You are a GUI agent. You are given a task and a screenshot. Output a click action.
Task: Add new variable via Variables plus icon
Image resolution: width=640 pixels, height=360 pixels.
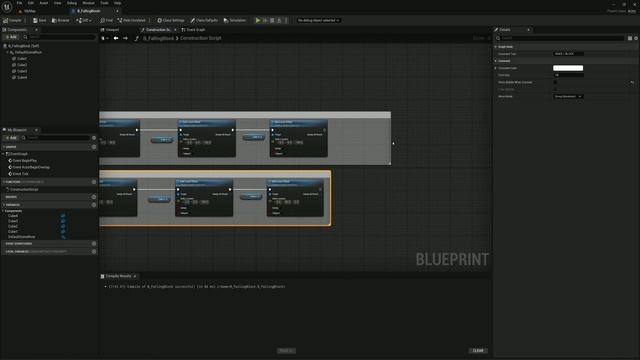click(94, 205)
